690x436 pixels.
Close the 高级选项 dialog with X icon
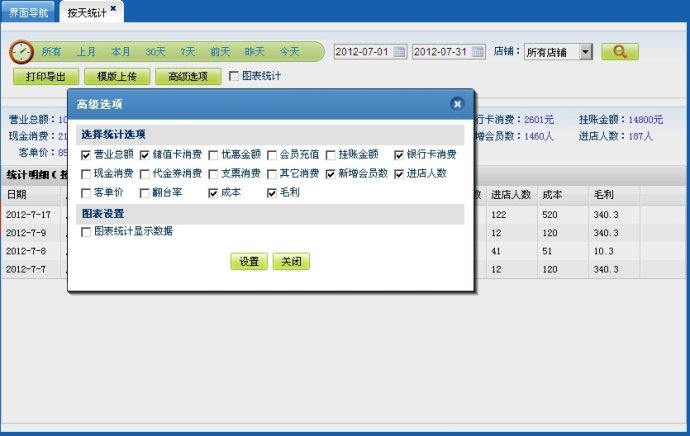pos(457,104)
